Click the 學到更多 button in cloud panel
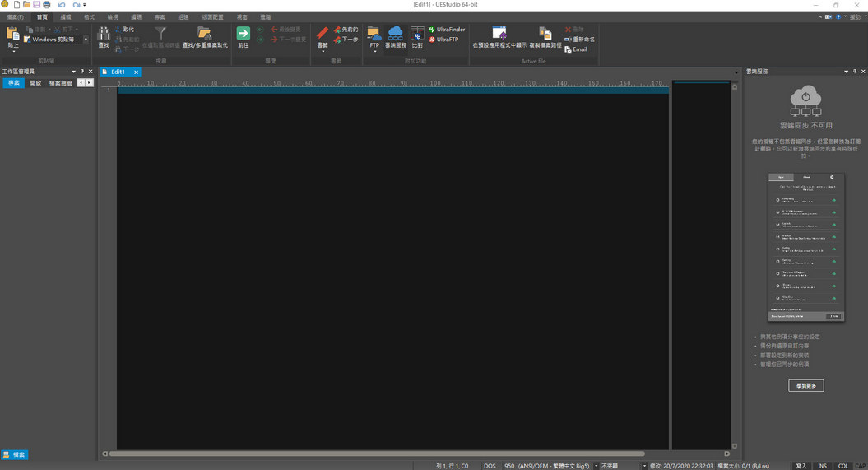868x470 pixels. [805, 385]
